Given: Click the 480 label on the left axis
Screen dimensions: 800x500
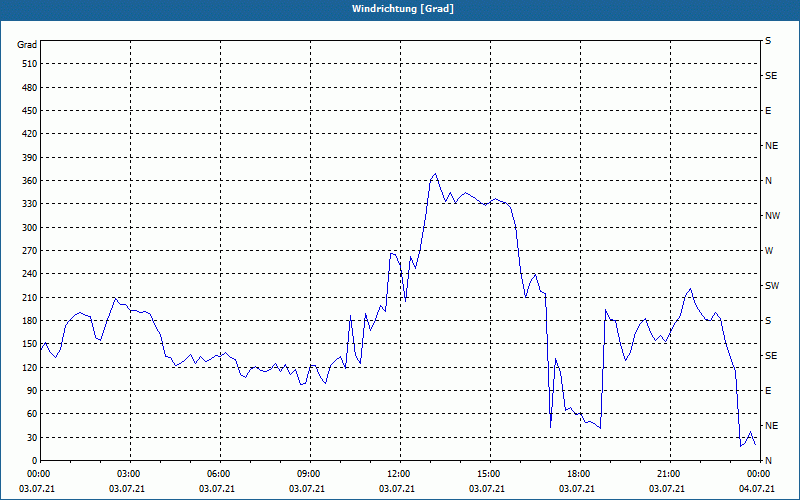Looking at the screenshot, I should (30, 87).
